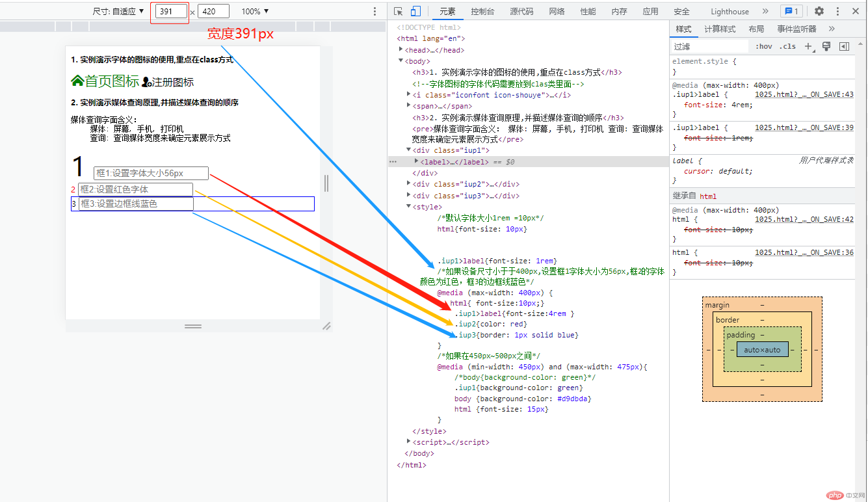
Task: Open device toolbar more options menu
Action: (x=375, y=11)
